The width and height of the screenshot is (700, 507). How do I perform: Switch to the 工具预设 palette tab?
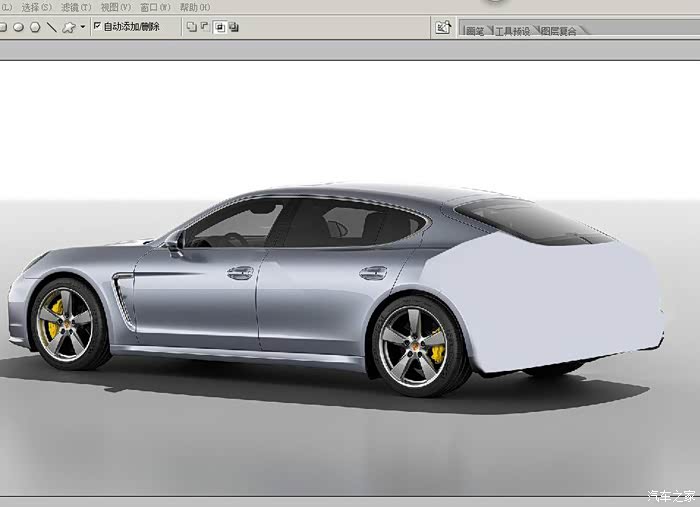[512, 31]
